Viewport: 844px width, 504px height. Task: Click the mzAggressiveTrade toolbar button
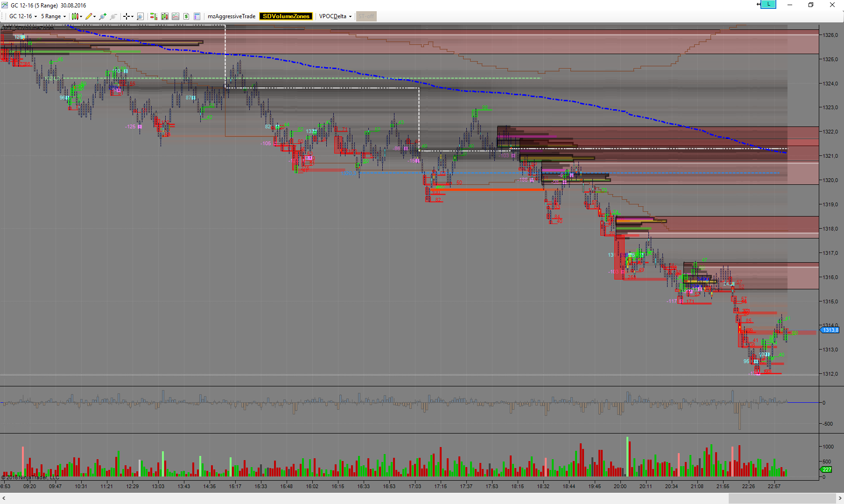[232, 16]
